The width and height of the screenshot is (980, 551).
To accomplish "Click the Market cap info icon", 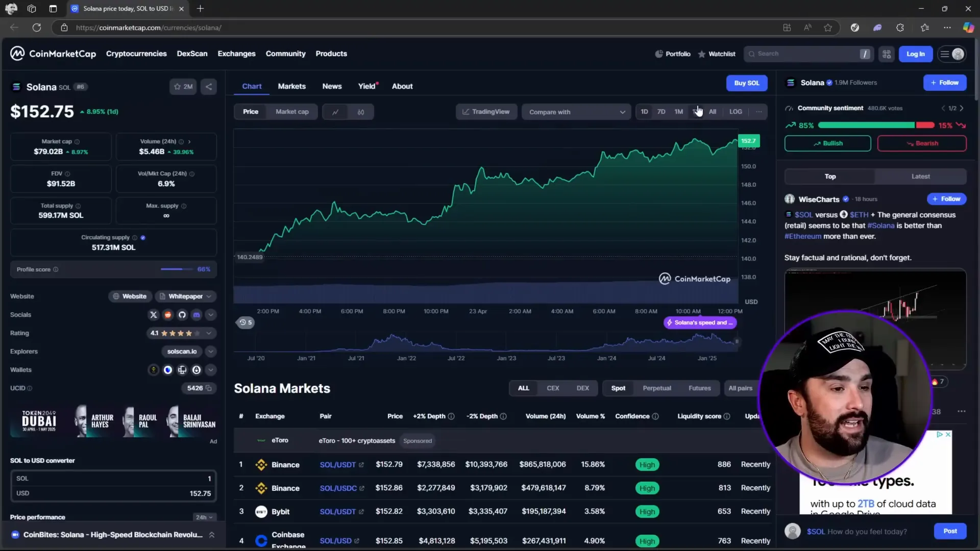I will (x=77, y=142).
